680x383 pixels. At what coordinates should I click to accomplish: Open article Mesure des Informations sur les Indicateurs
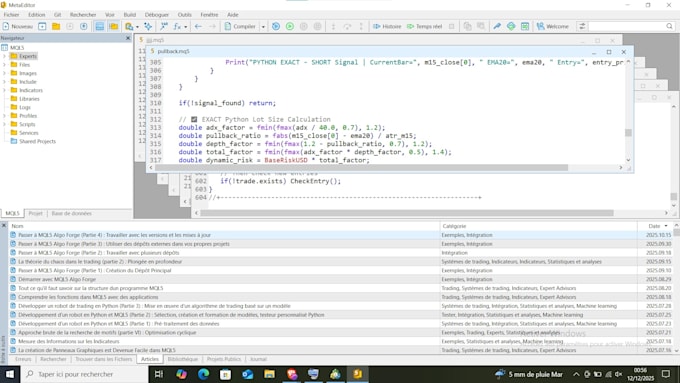69,341
